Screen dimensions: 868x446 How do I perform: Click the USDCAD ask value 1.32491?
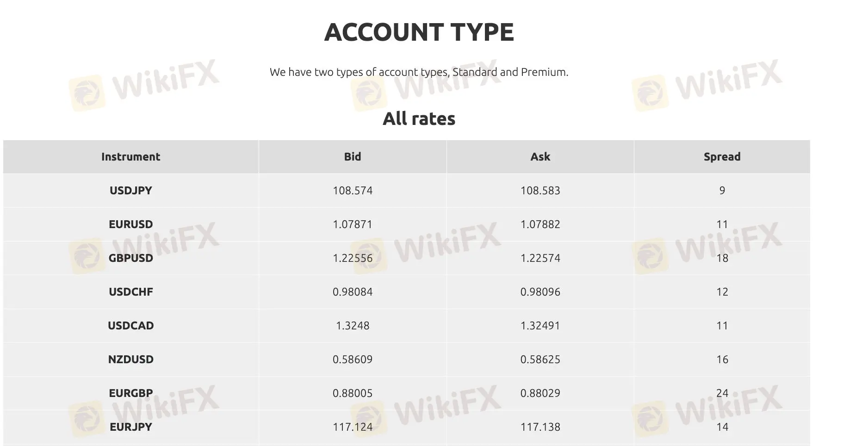[x=540, y=326]
